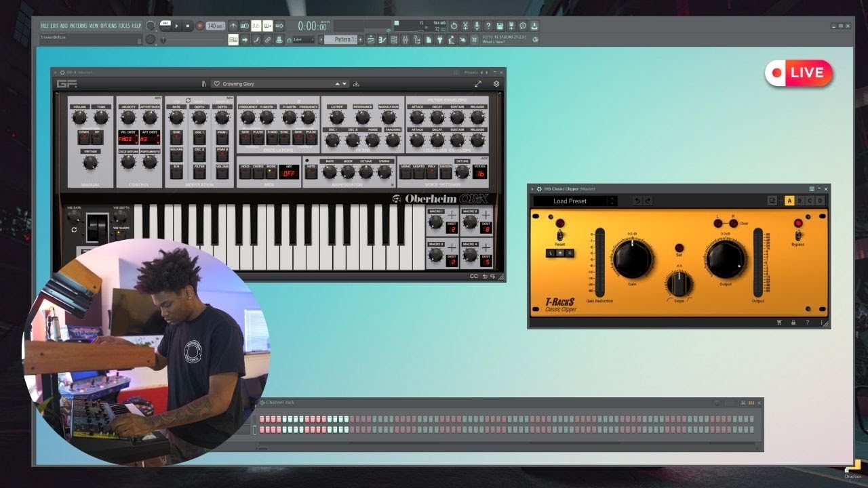The width and height of the screenshot is (868, 488).
Task: Open OB-X settings hexagon gear icon
Action: (496, 84)
